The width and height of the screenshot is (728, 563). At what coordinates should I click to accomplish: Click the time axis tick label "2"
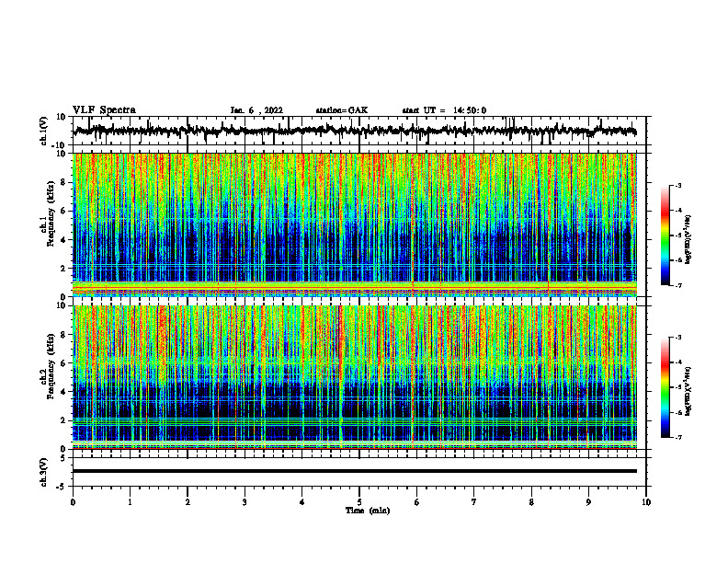(188, 502)
